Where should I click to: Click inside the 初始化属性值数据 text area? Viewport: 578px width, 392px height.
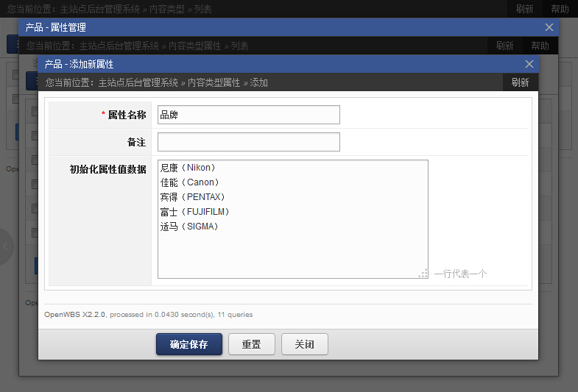coord(292,250)
